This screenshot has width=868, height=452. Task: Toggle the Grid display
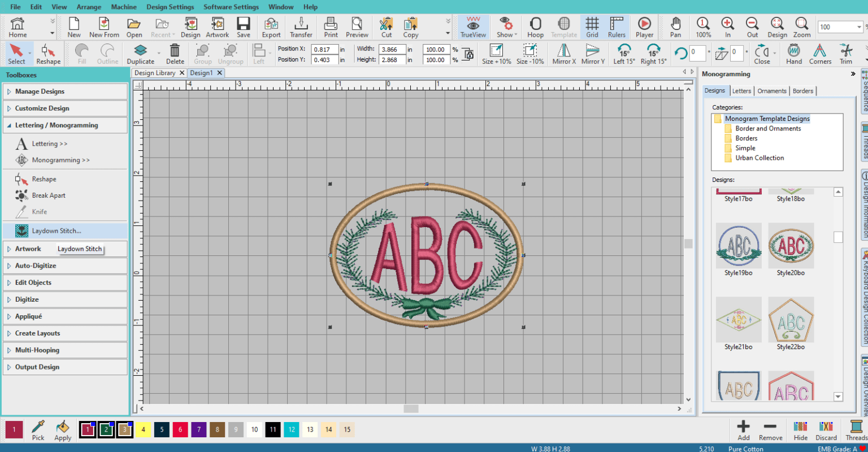[x=591, y=27]
